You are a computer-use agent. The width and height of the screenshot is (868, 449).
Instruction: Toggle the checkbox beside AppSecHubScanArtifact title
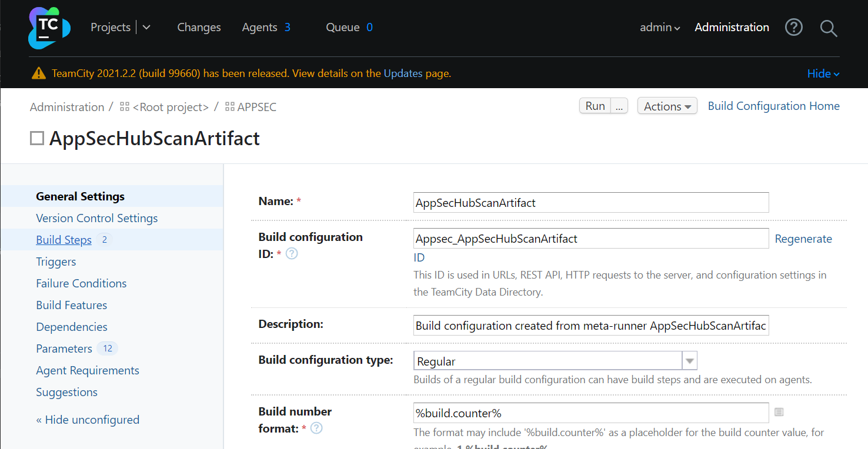[x=37, y=139]
